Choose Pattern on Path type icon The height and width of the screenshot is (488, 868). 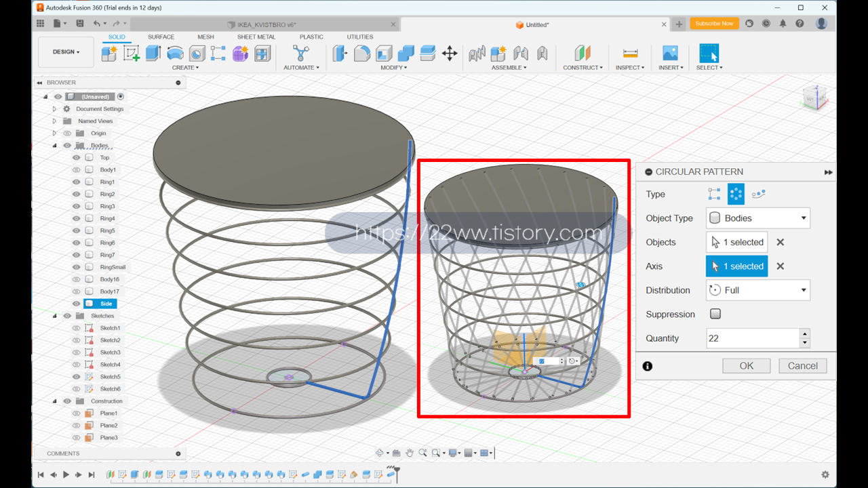(758, 195)
